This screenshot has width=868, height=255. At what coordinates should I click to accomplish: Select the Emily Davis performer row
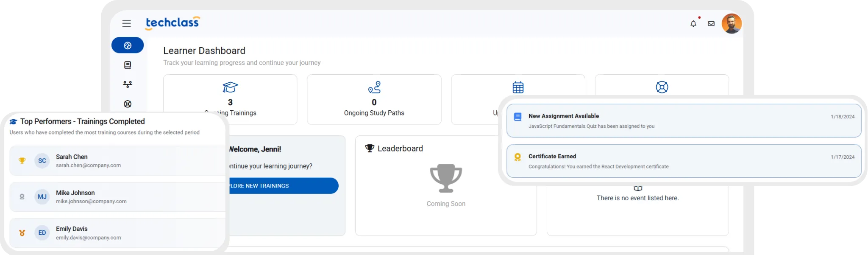(x=117, y=233)
